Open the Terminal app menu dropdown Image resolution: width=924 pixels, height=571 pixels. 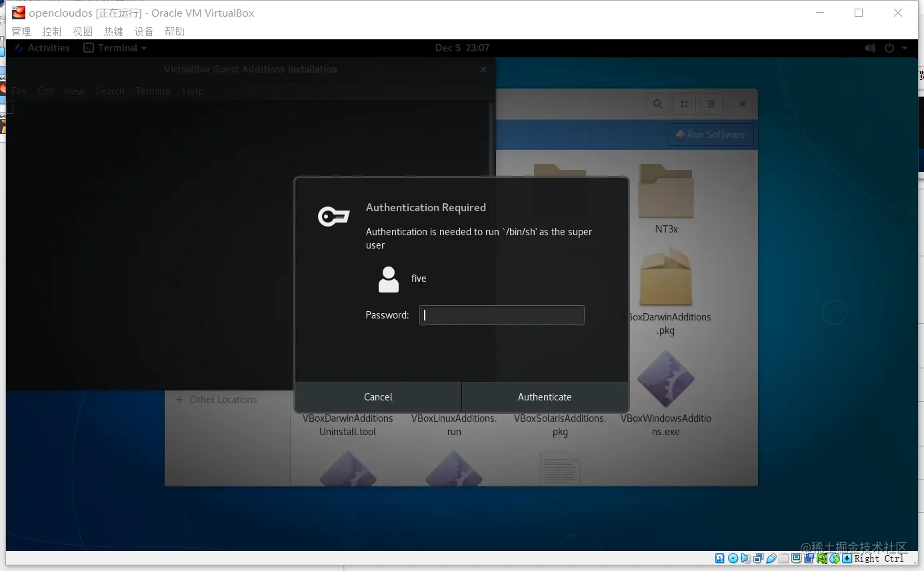tap(115, 48)
